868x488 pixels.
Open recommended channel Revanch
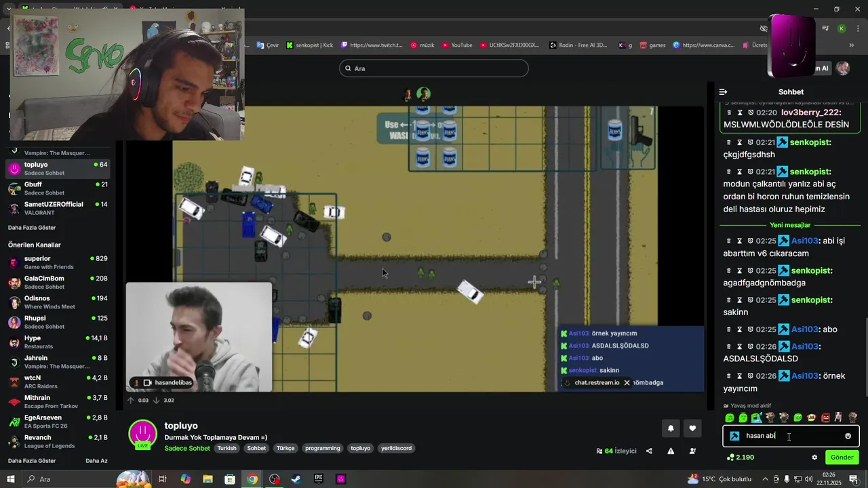coord(58,441)
